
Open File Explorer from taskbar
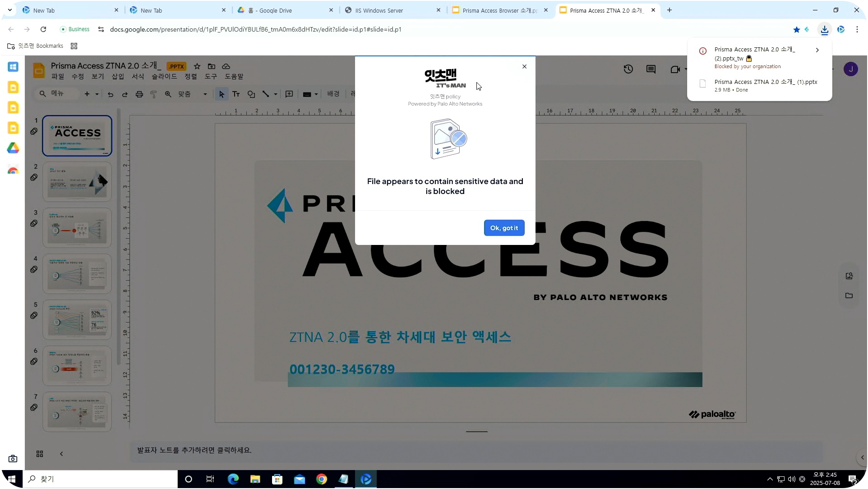pos(255,479)
